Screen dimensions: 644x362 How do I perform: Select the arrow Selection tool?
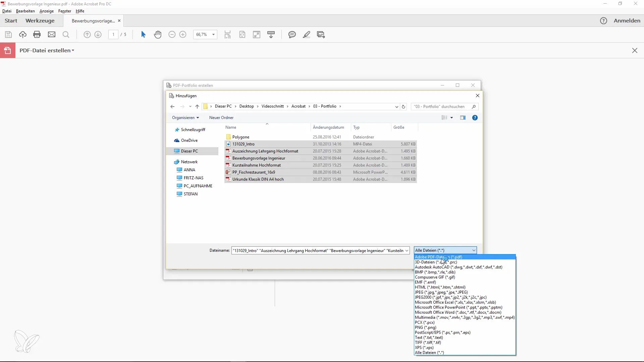143,35
